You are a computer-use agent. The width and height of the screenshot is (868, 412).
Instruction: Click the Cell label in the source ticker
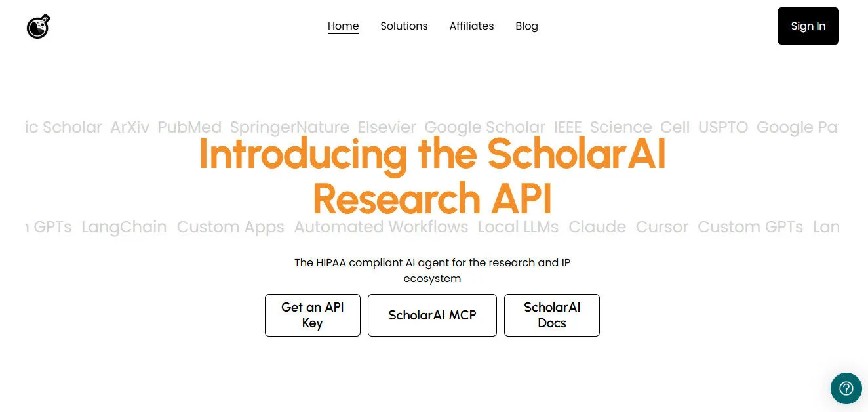point(675,127)
